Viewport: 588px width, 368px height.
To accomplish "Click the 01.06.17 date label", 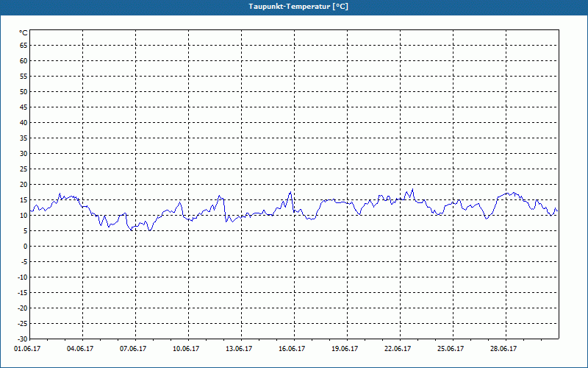I will pyautogui.click(x=27, y=349).
